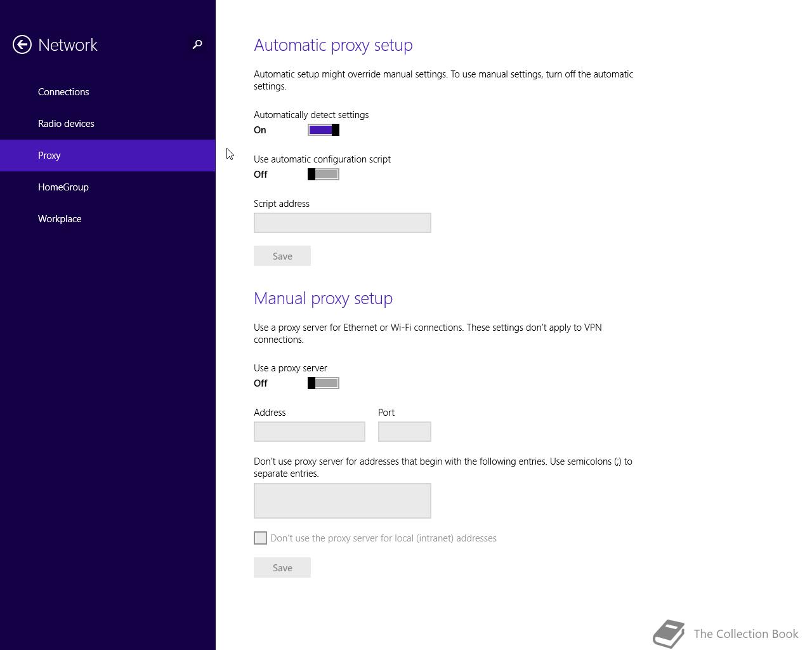
Task: Click into the Port field
Action: coord(405,432)
